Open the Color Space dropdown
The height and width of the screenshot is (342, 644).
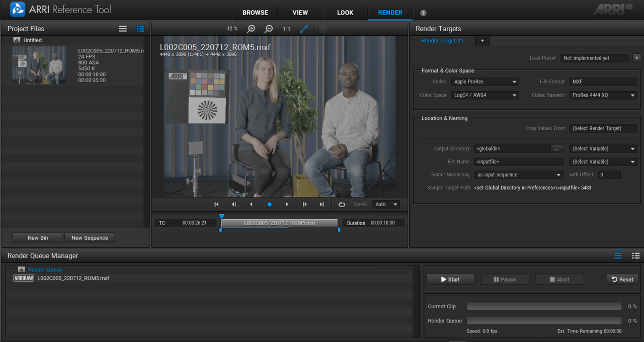(485, 95)
